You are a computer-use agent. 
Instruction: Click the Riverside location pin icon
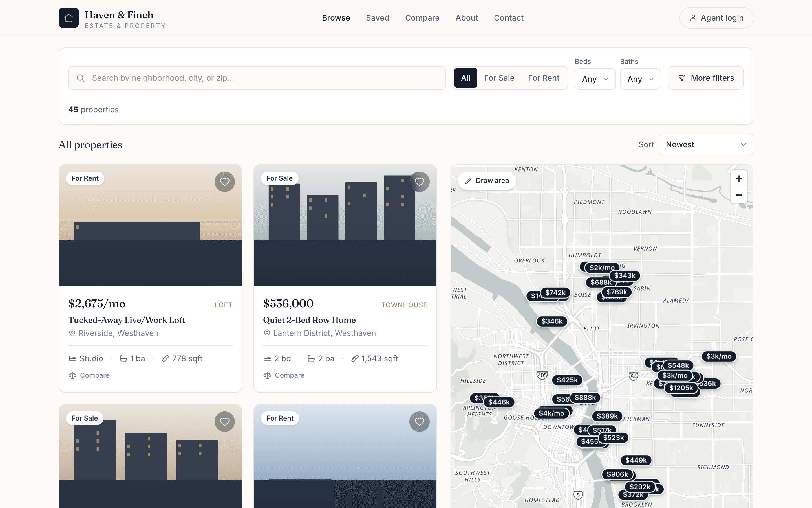pyautogui.click(x=72, y=333)
